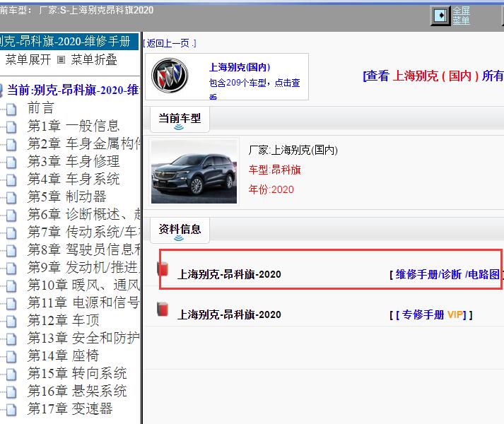Click page icon beside 第17章 变速器

point(11,410)
